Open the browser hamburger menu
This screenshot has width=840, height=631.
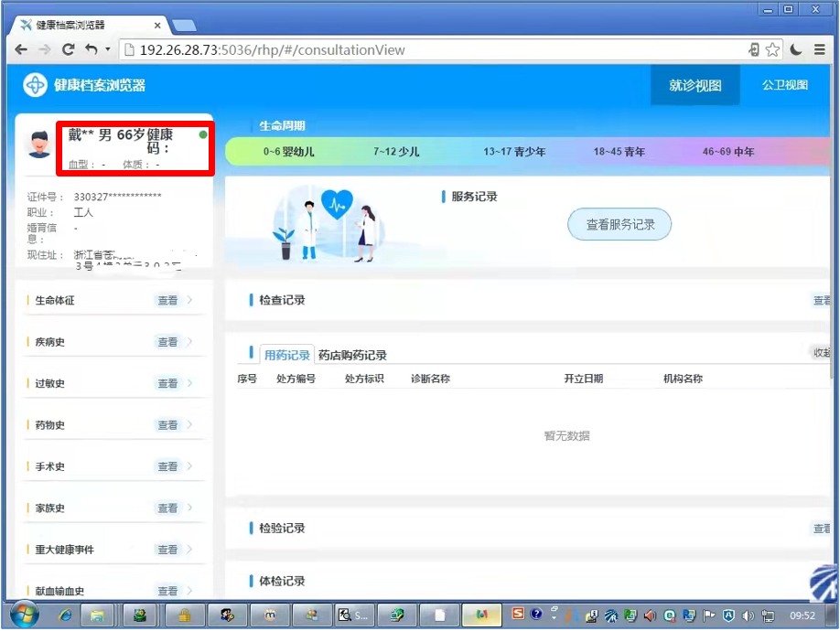click(819, 49)
